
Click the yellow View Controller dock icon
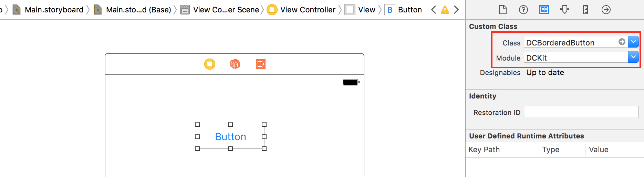pos(210,64)
